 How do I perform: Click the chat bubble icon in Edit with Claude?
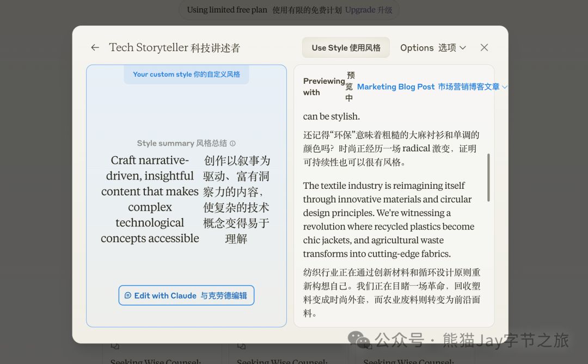(128, 295)
